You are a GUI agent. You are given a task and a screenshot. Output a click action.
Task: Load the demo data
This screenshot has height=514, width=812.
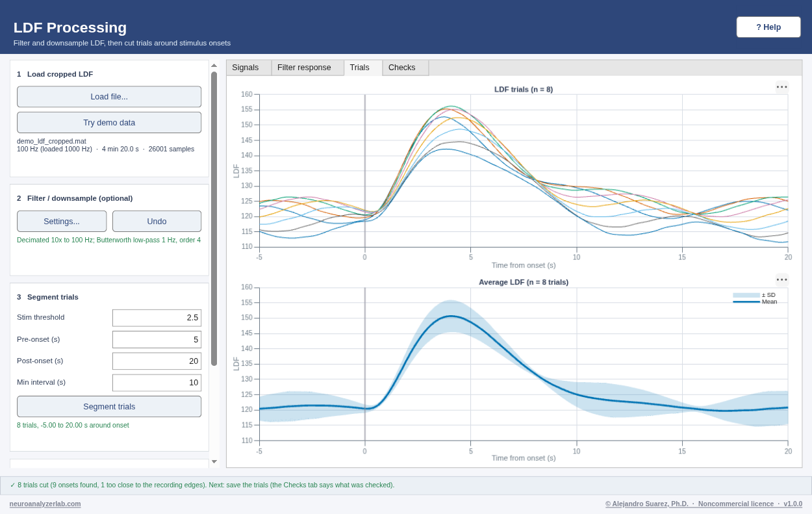[x=109, y=123]
